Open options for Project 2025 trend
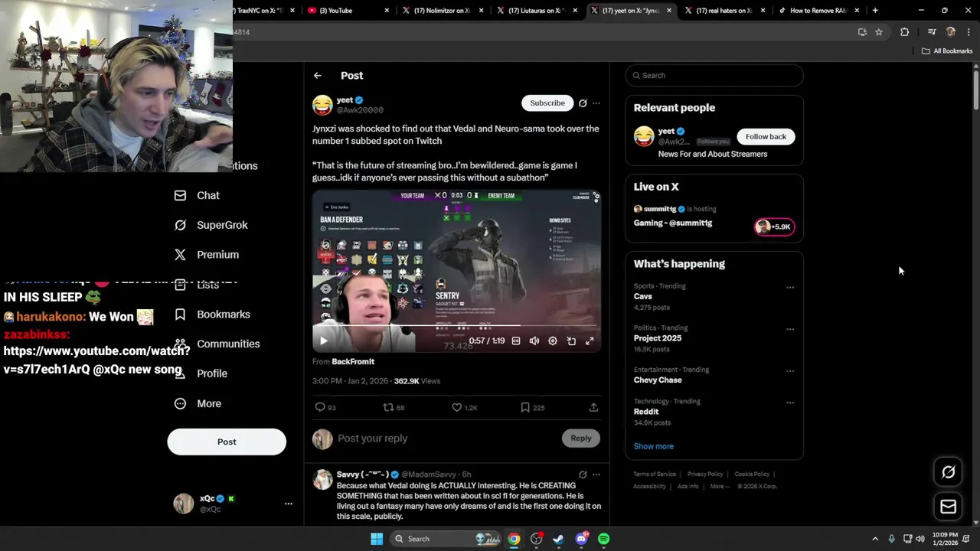The height and width of the screenshot is (551, 980). pos(790,329)
